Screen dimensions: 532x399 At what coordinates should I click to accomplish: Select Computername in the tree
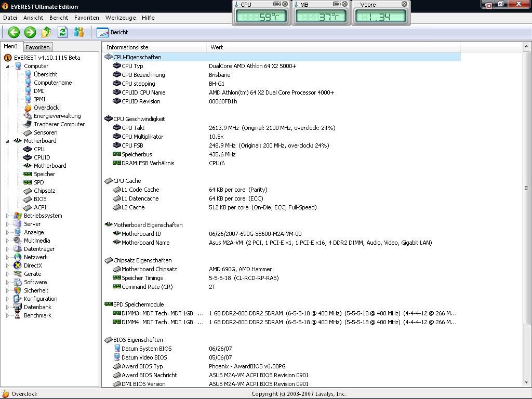point(52,83)
